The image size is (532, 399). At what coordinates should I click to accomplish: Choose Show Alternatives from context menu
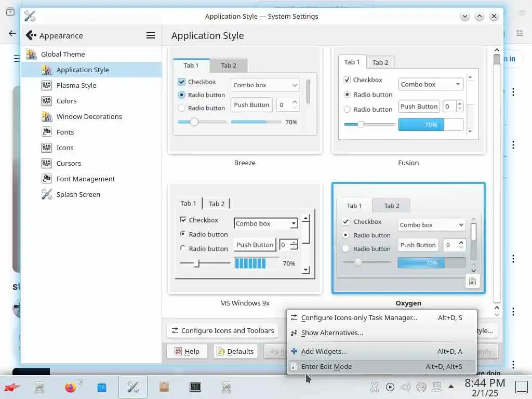click(x=381, y=333)
